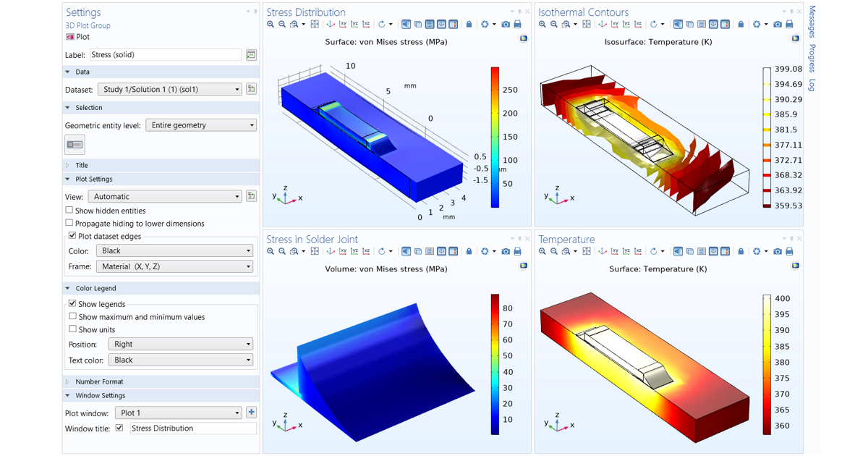
Task: Switch Stress Distribution to xy view
Action: click(x=343, y=25)
